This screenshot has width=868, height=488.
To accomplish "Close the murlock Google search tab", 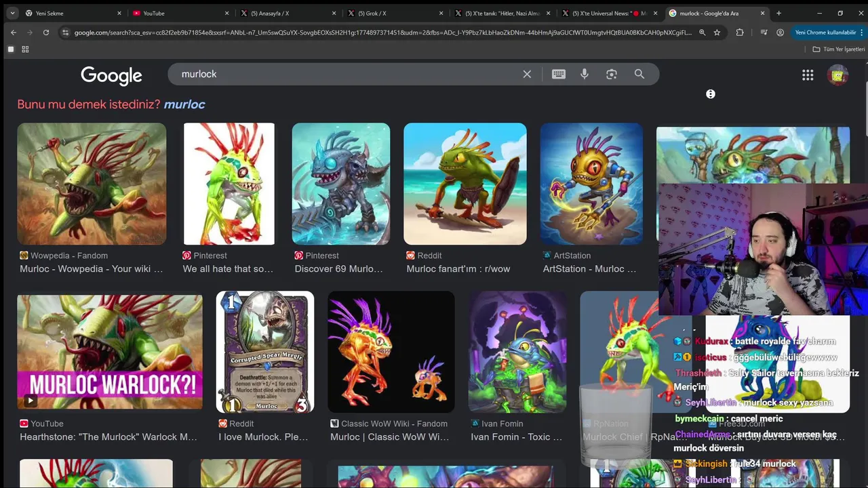I will click(762, 13).
